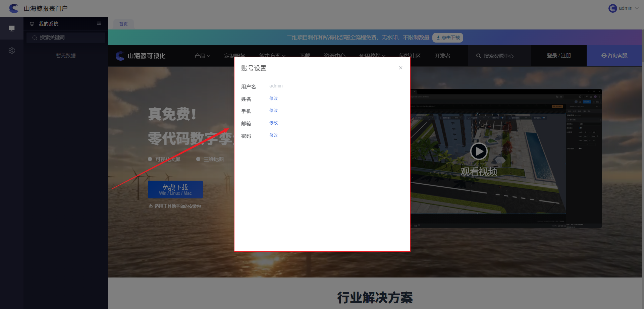This screenshot has width=644, height=309.
Task: Click the 山海鲸报表门户 logo icon
Action: [x=14, y=8]
